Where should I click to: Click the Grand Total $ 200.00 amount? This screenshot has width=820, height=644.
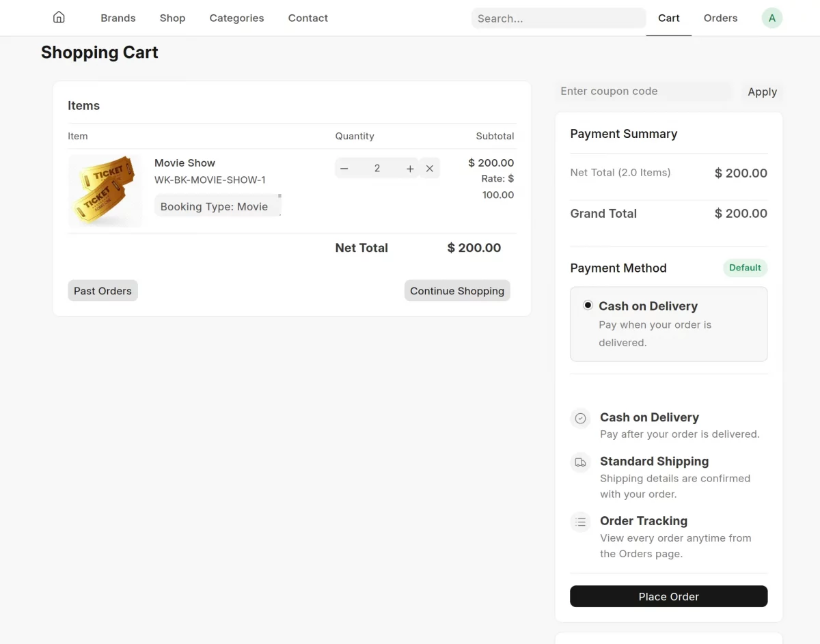[x=741, y=213]
